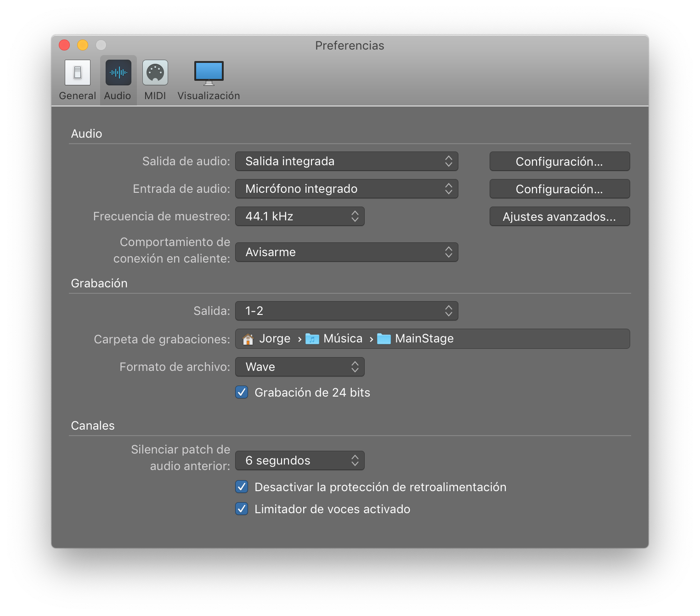The image size is (700, 616).
Task: Select the Audio waveform icon
Action: (x=119, y=73)
